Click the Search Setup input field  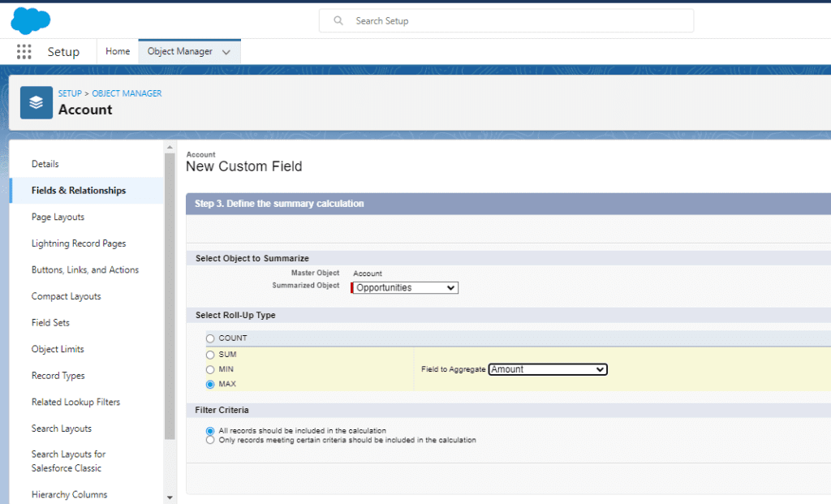506,20
